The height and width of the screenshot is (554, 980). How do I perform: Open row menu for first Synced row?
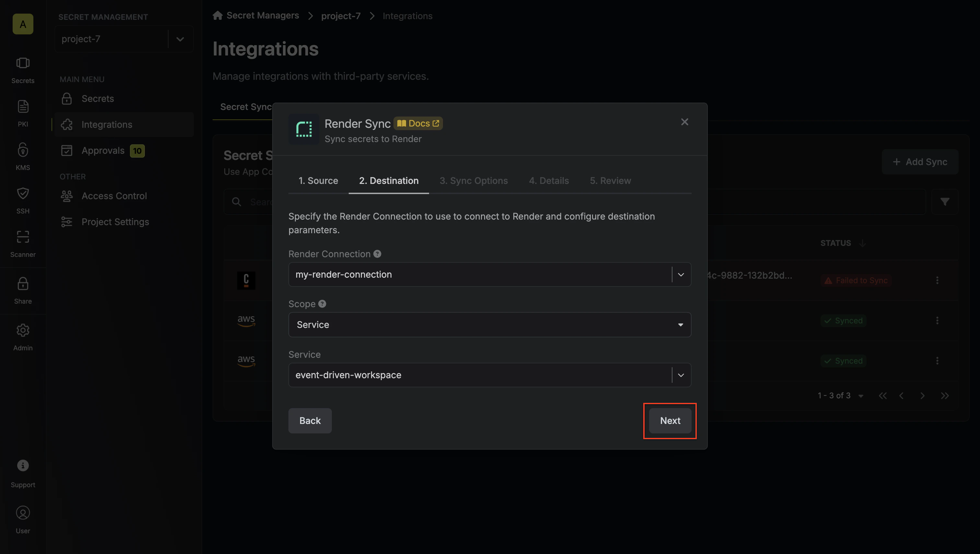(x=937, y=320)
